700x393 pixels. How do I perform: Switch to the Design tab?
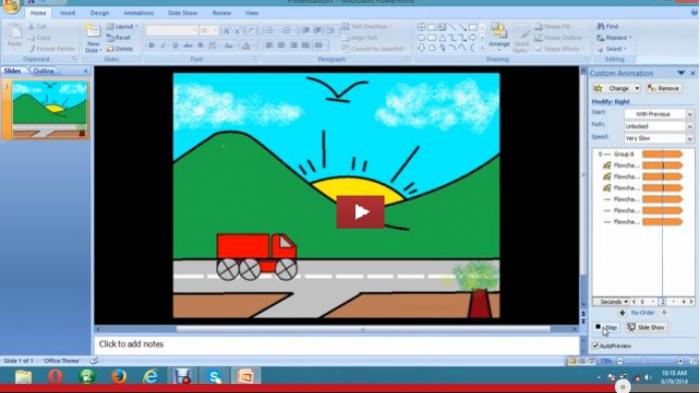coord(100,13)
